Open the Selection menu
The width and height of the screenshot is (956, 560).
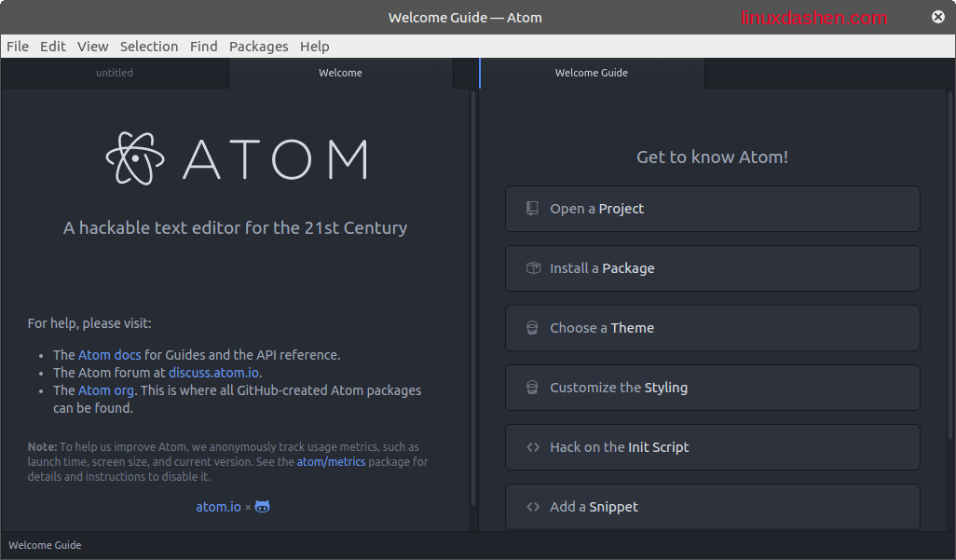(149, 47)
